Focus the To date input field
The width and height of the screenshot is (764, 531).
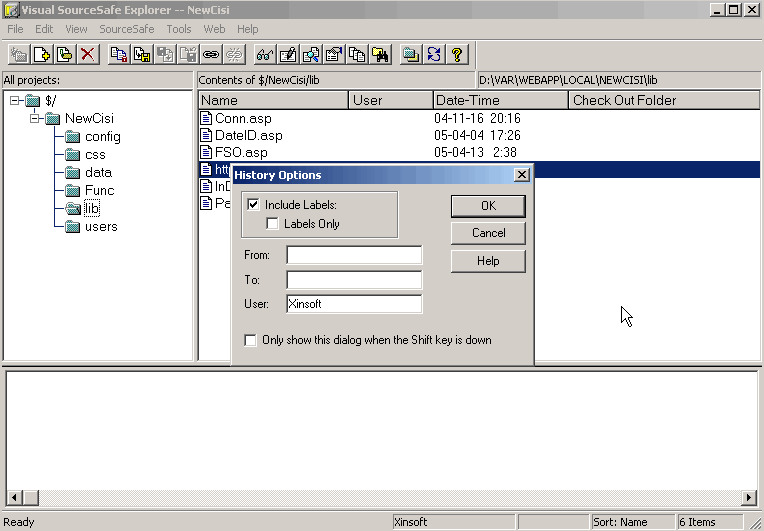[354, 280]
